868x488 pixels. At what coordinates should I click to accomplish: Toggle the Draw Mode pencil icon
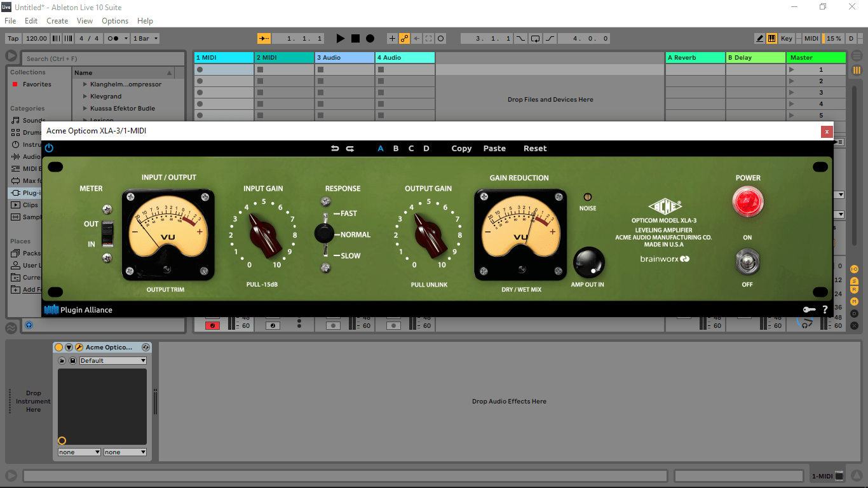(x=759, y=39)
